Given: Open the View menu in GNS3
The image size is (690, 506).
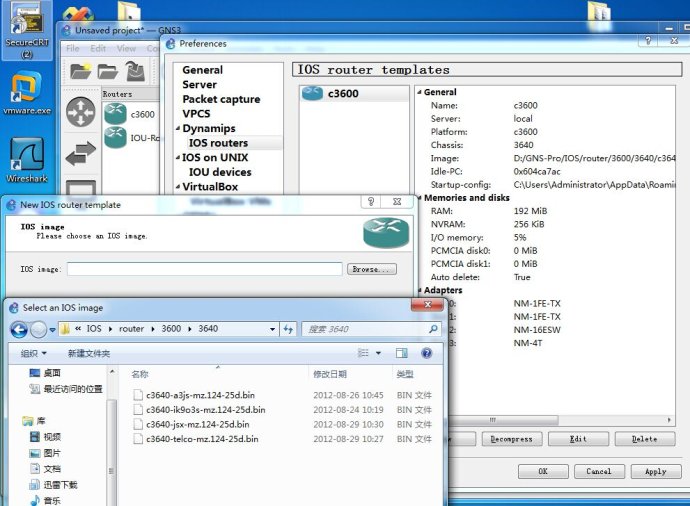Looking at the screenshot, I should click(x=126, y=48).
